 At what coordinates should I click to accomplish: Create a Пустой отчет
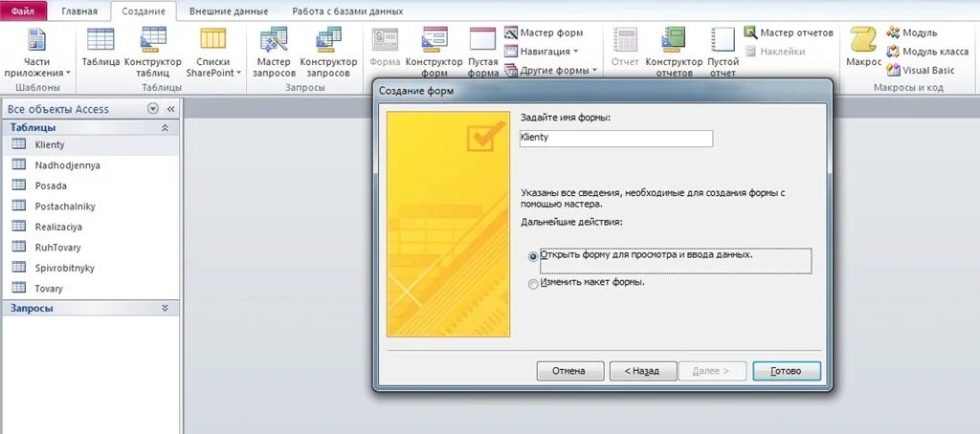pyautogui.click(x=723, y=52)
